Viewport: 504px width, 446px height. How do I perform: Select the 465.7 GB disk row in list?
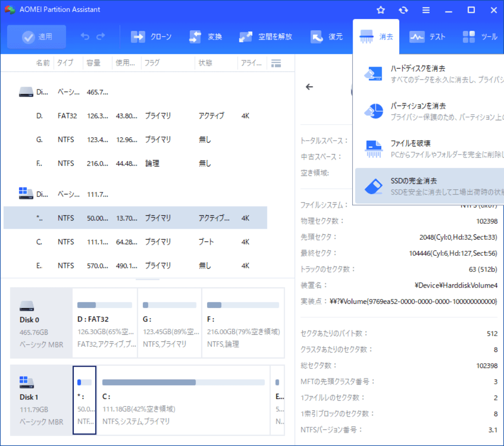pos(135,92)
